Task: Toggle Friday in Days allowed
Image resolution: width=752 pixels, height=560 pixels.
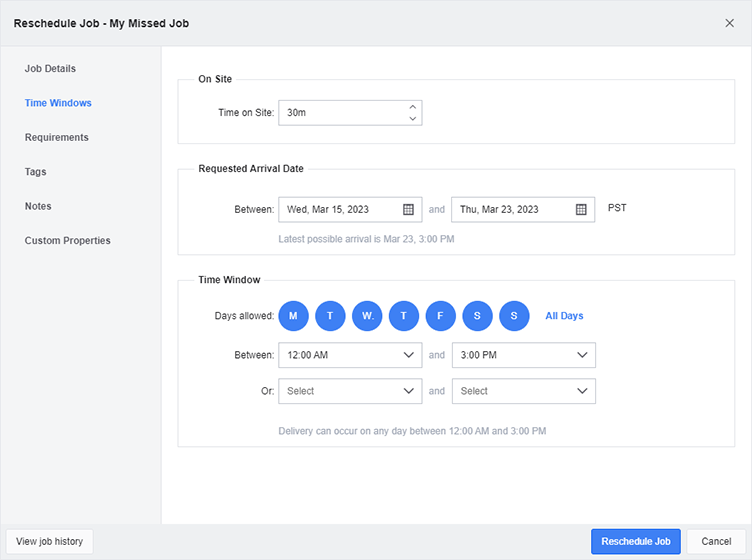Action: point(440,316)
